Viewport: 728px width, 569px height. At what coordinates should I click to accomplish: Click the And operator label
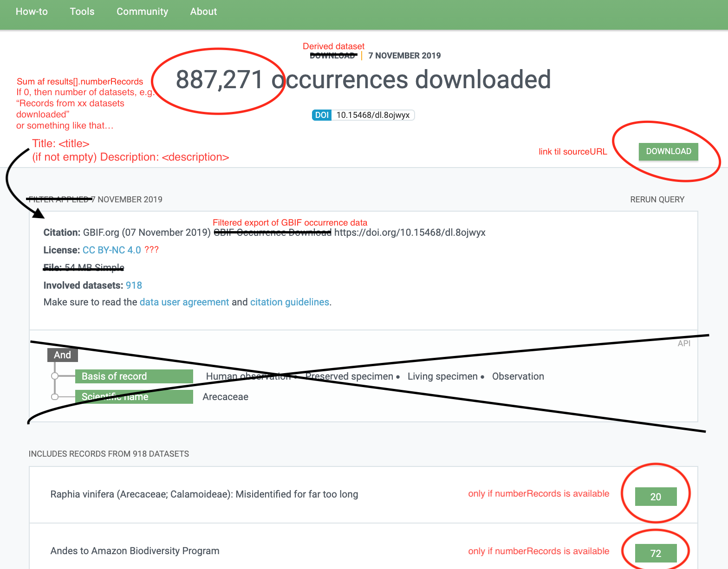[63, 355]
